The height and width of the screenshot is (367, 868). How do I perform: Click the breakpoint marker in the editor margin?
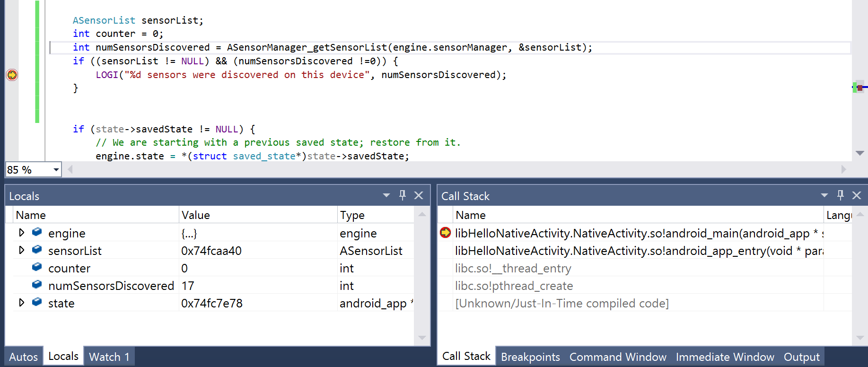point(12,75)
